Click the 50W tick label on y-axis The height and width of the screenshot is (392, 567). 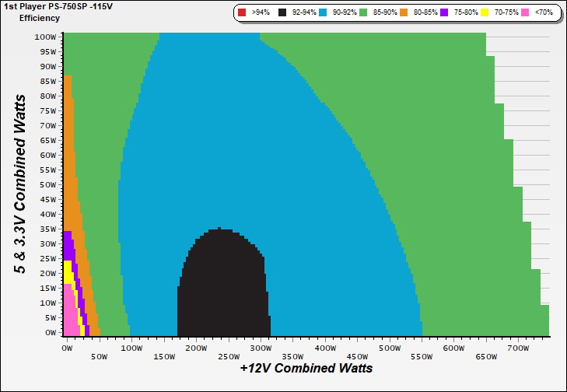pyautogui.click(x=48, y=184)
